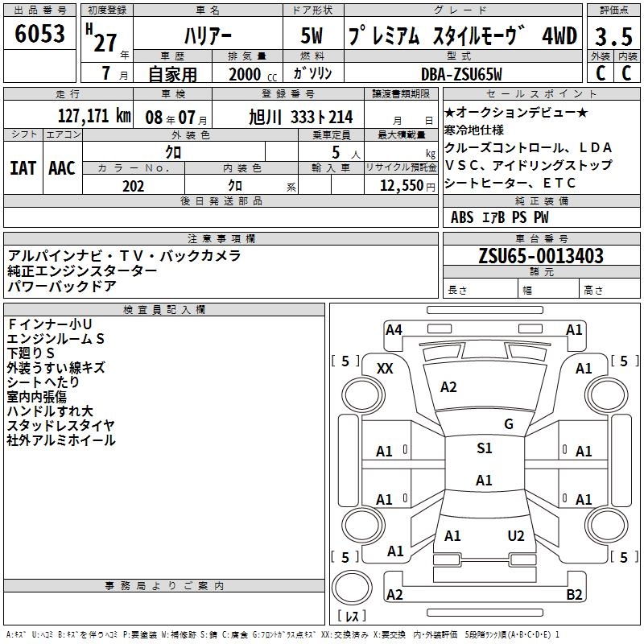This screenshot has width=644, height=644.
Task: Select the シートヒーター、ETC line
Action: pos(510,184)
